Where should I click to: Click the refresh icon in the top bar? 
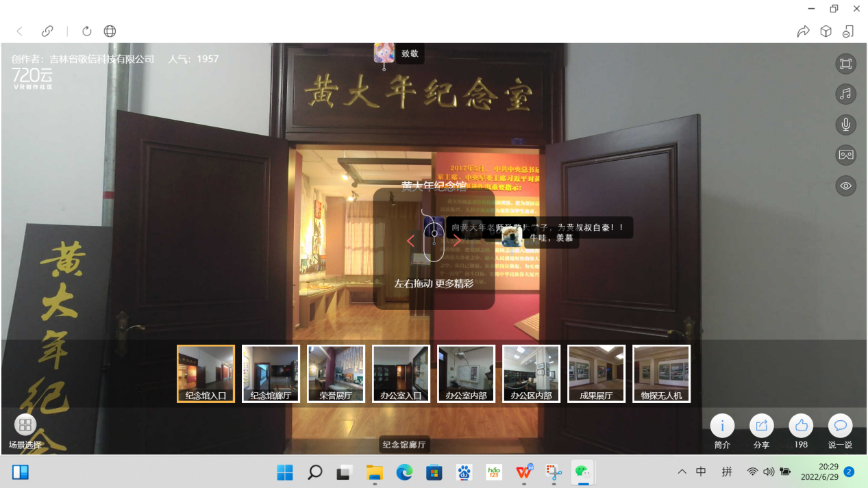tap(86, 31)
